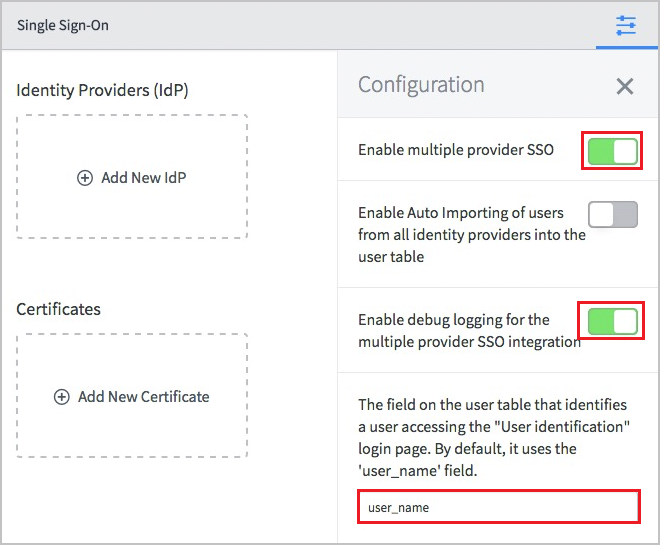Viewport: 660px width, 545px height.
Task: Click the Enable multiple provider SSO label
Action: [456, 151]
